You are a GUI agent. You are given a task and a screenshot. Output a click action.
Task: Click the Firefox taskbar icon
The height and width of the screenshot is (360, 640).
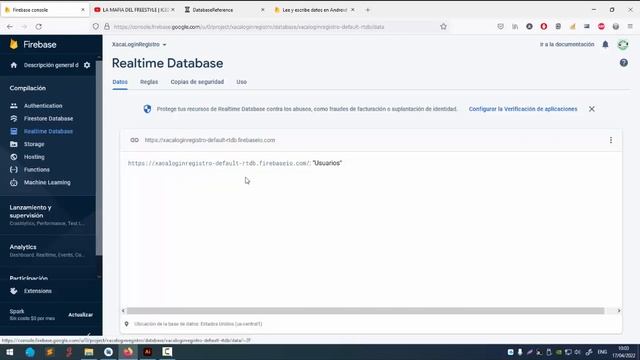pyautogui.click(x=128, y=352)
